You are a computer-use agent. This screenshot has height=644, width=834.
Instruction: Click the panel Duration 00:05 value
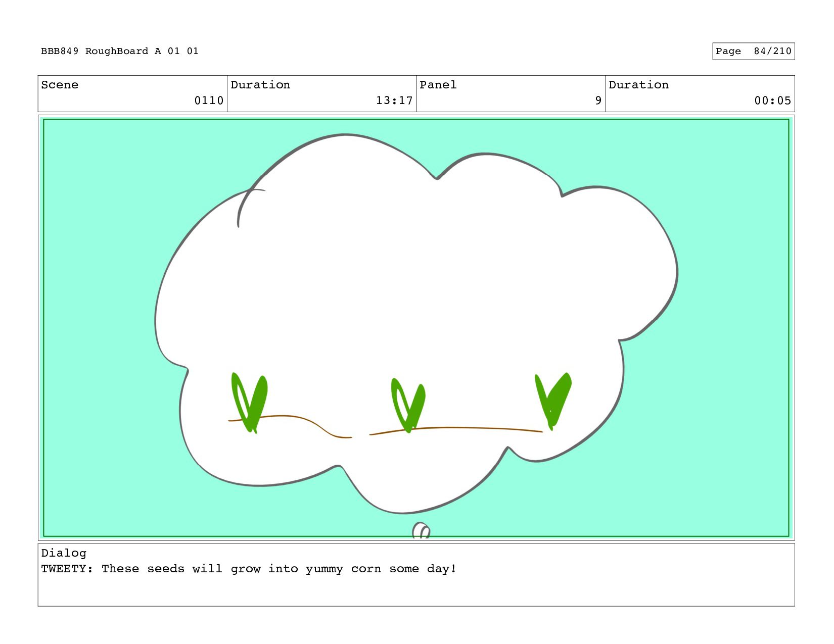click(772, 101)
